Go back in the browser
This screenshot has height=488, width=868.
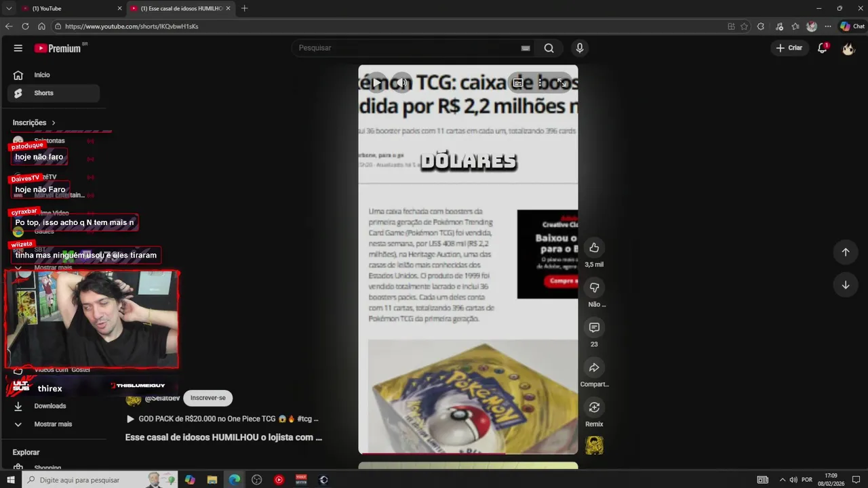9,26
